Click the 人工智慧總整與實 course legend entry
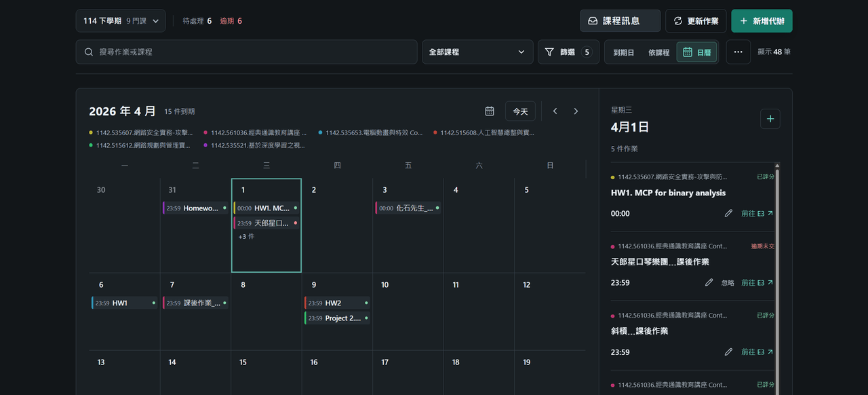Image resolution: width=868 pixels, height=395 pixels. pyautogui.click(x=484, y=133)
